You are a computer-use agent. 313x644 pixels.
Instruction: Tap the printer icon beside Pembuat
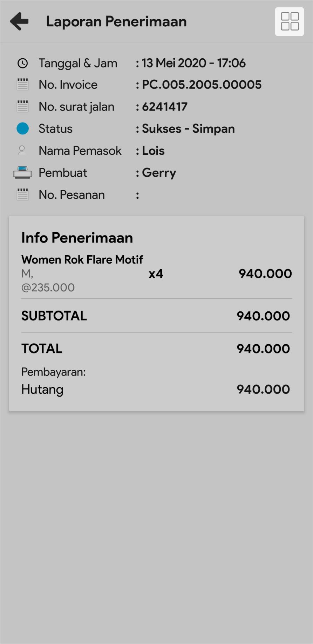[22, 173]
